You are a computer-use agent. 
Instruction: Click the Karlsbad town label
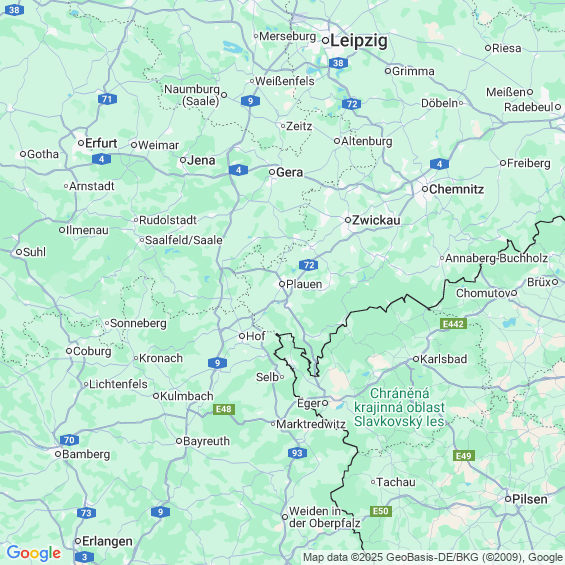444,359
